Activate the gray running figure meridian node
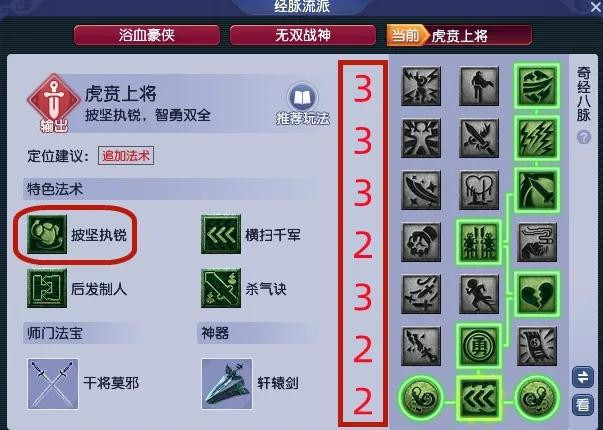Viewport: 603px width, 430px height. 479,294
